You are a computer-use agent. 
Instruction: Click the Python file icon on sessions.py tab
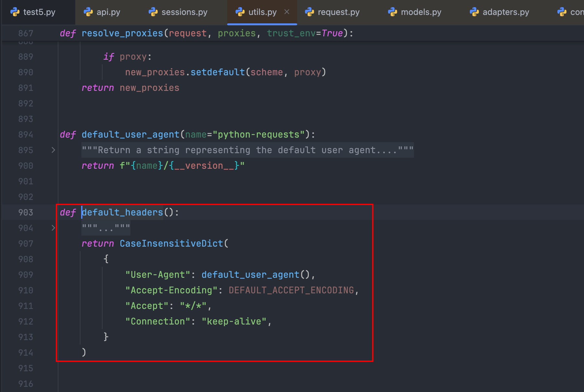(153, 12)
